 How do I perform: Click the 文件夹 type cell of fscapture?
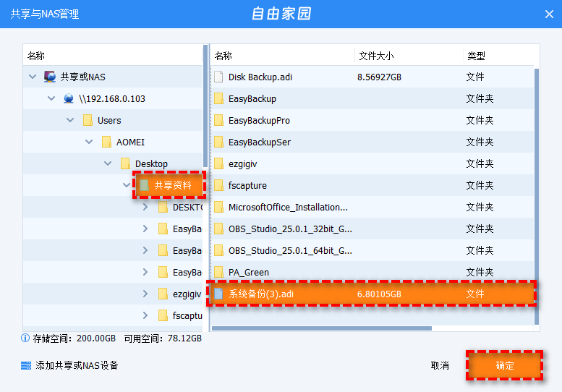pos(480,185)
